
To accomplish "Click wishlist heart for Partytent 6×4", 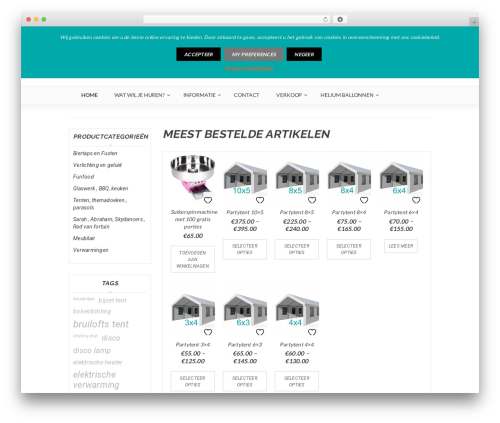I will pos(416,200).
